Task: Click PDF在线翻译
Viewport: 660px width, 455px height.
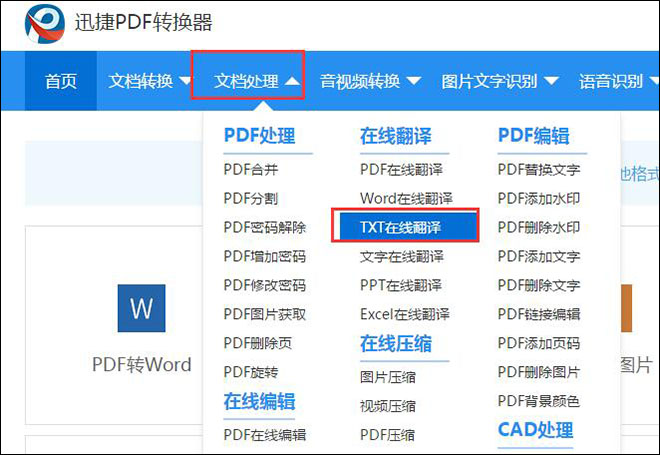Action: click(401, 170)
